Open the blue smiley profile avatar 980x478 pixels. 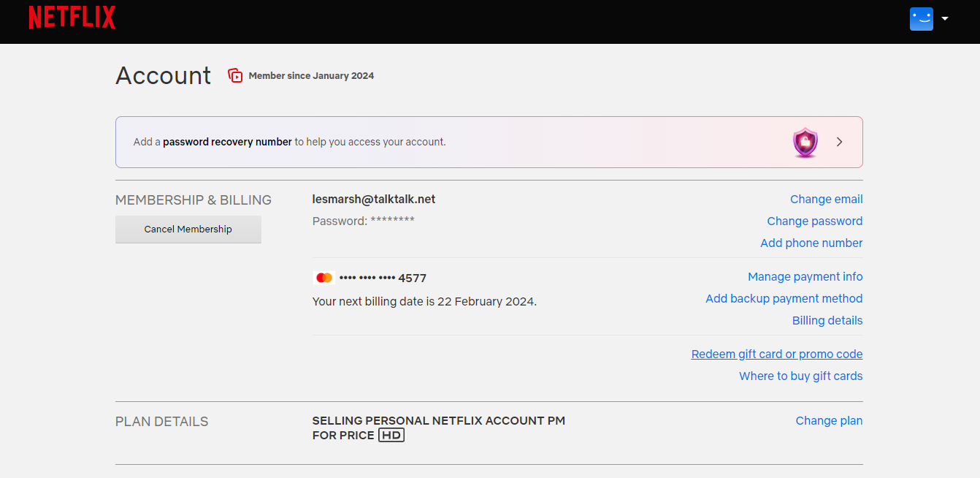point(922,18)
